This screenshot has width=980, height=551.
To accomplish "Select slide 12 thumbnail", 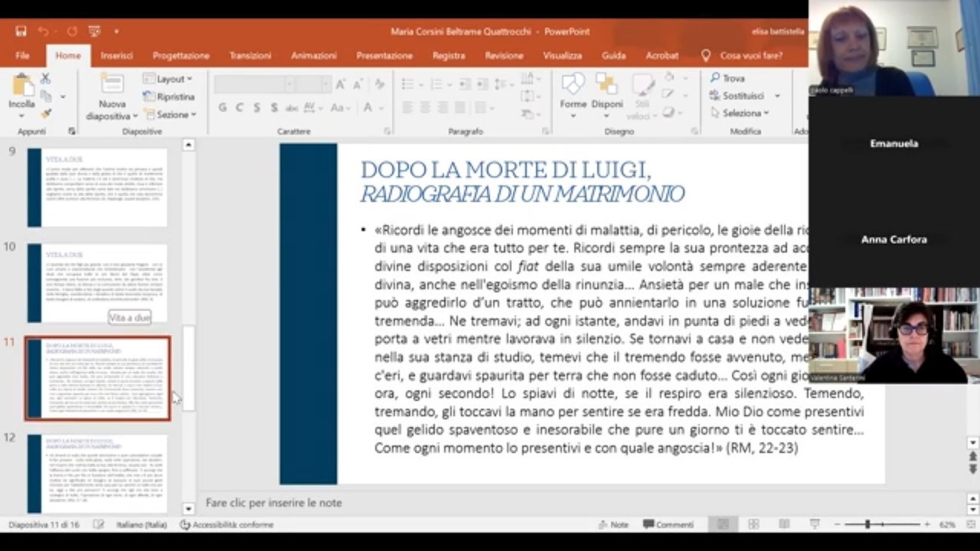I will [97, 474].
